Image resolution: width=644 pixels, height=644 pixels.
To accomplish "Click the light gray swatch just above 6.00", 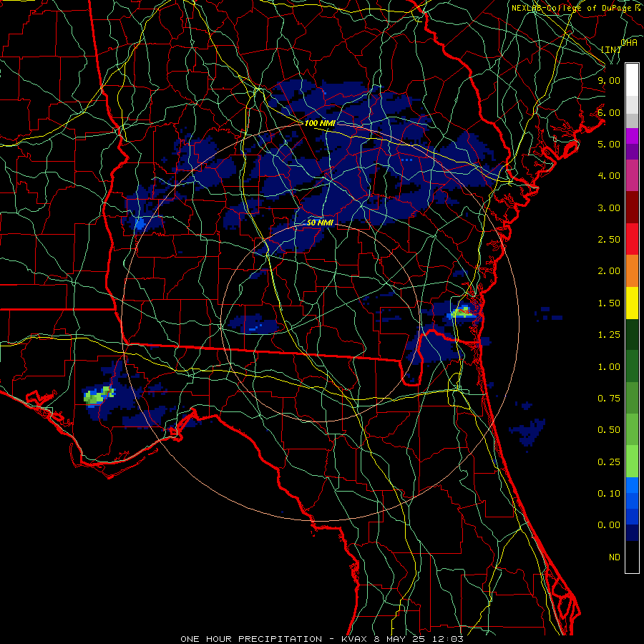I will (x=632, y=104).
